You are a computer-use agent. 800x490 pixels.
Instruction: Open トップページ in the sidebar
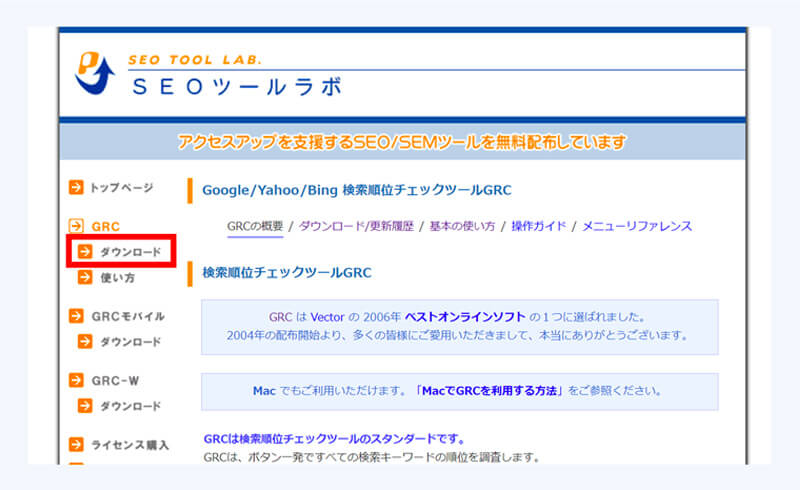121,188
